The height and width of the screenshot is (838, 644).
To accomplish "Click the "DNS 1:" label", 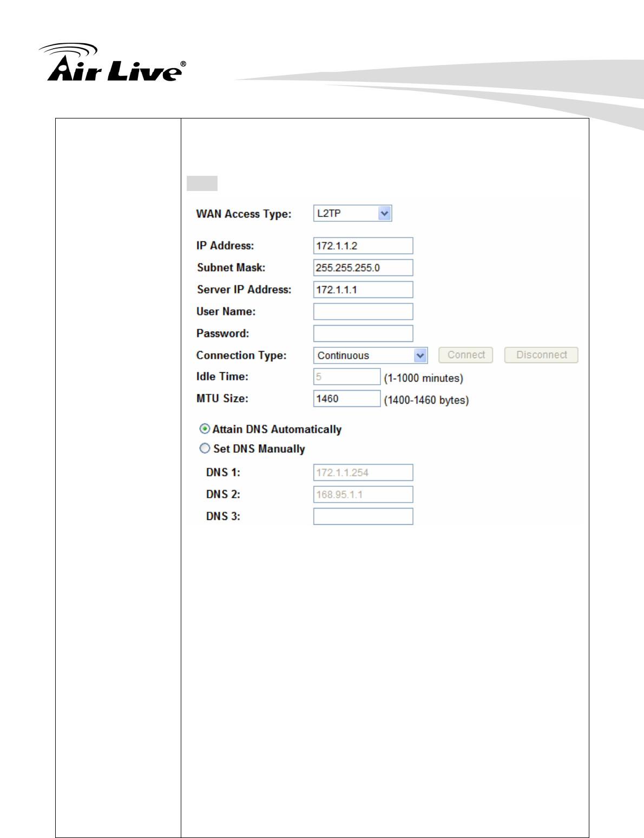I will tap(223, 472).
